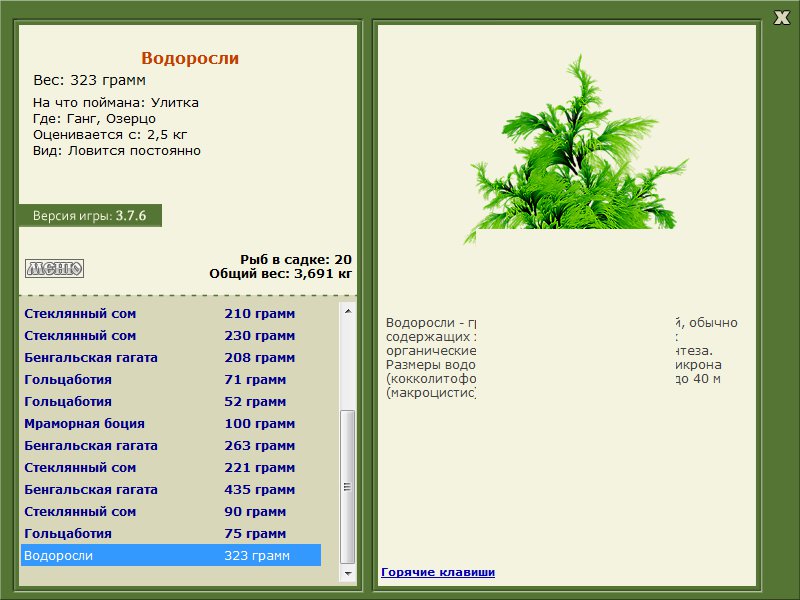The height and width of the screenshot is (600, 800).
Task: Select Мраморная боция 100 грамм row
Action: coord(171,423)
